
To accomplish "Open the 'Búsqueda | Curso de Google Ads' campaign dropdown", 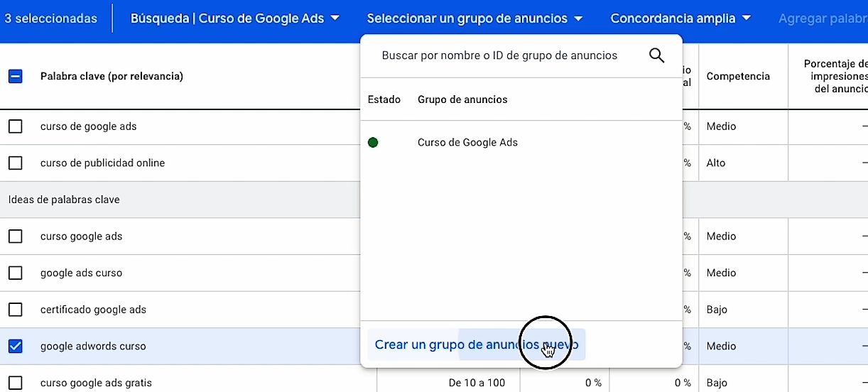I will [x=234, y=18].
